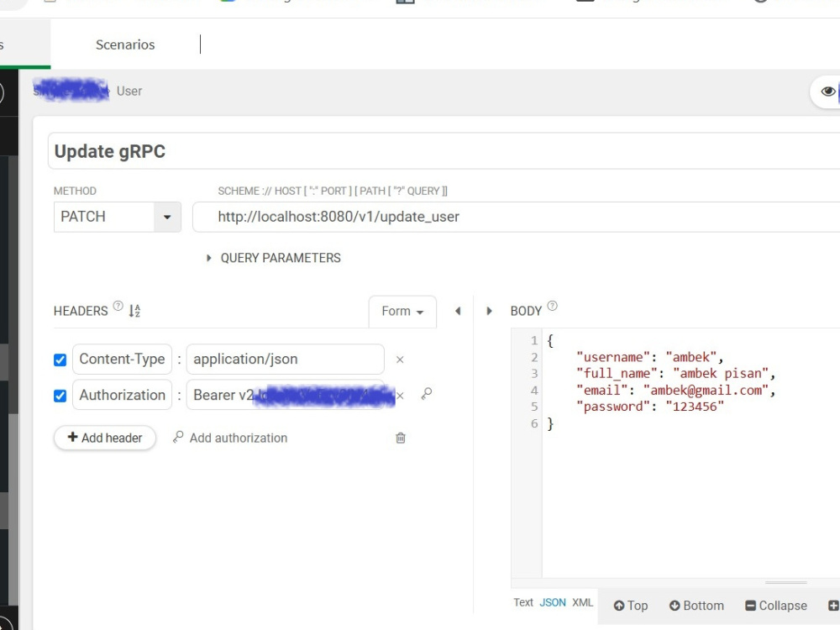Click the full_name line in body

(675, 374)
